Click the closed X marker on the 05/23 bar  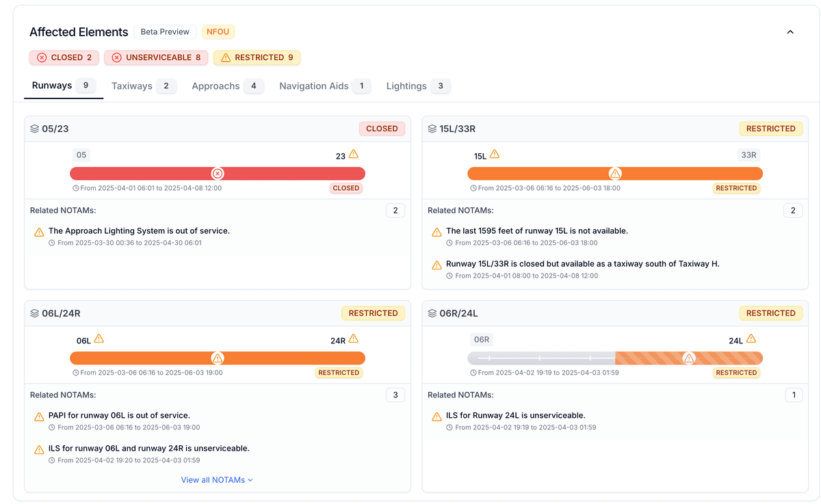[x=218, y=174]
